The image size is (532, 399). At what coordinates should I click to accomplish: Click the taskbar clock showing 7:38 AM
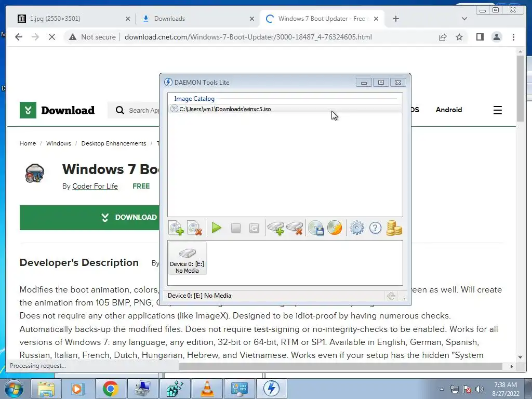coord(505,389)
